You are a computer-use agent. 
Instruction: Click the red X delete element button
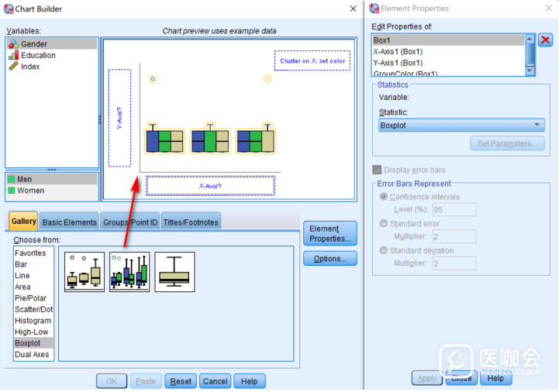point(546,40)
